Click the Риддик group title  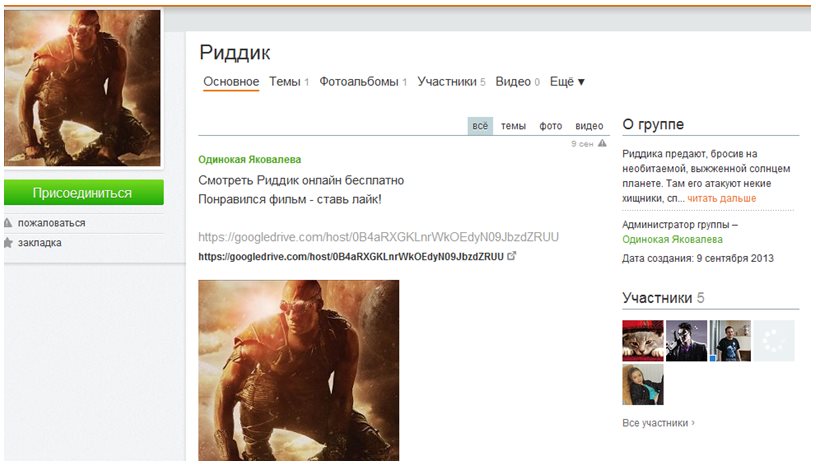click(235, 53)
